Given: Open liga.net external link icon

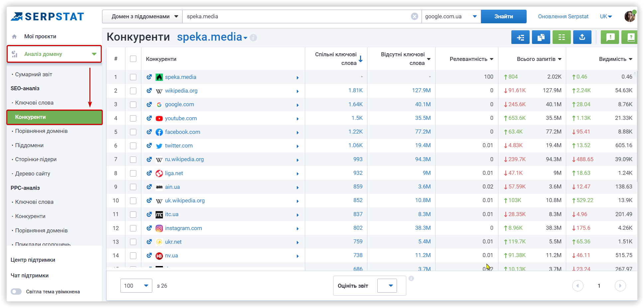Looking at the screenshot, I should click(x=149, y=173).
